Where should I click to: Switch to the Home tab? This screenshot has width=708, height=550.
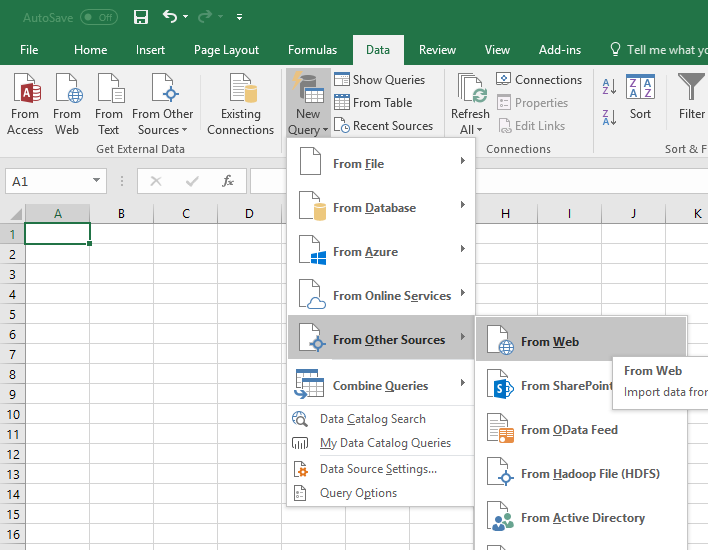(x=90, y=50)
